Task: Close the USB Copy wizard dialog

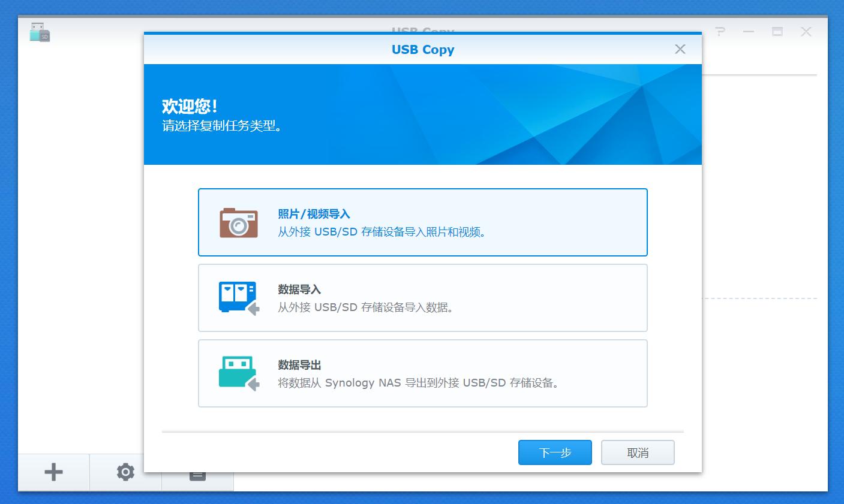Action: coord(680,49)
